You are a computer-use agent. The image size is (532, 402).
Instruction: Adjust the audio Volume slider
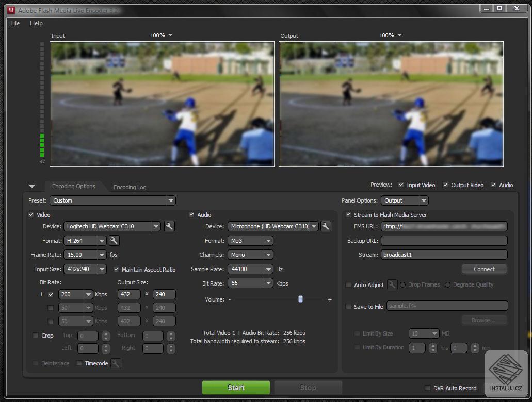point(301,299)
